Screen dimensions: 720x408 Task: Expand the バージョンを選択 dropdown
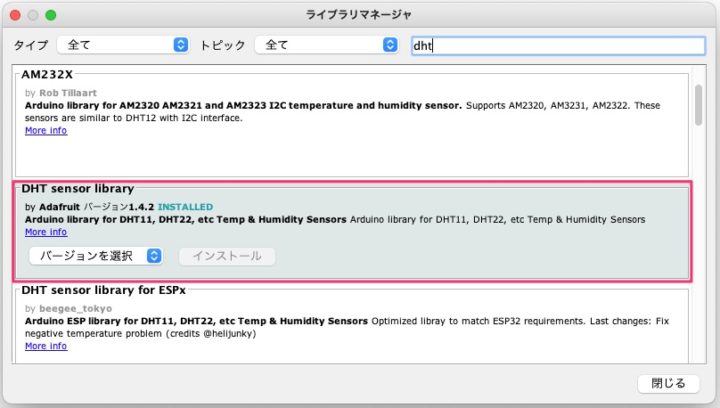[x=96, y=256]
